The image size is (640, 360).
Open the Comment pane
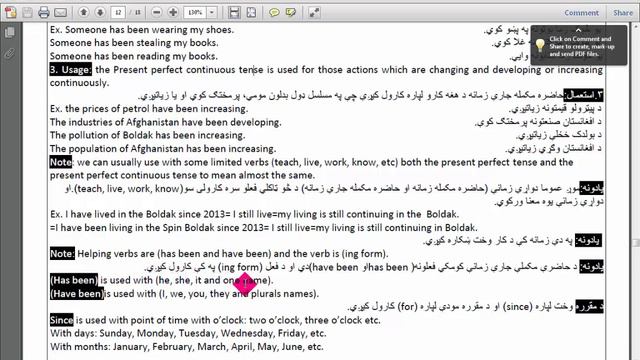pos(581,13)
